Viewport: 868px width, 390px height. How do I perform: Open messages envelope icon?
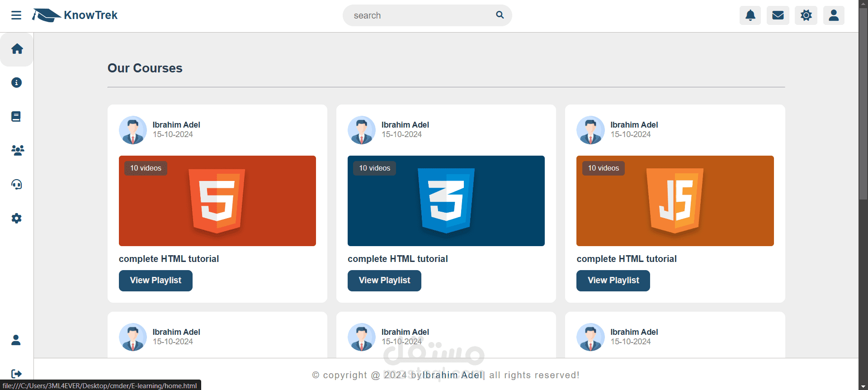point(778,15)
